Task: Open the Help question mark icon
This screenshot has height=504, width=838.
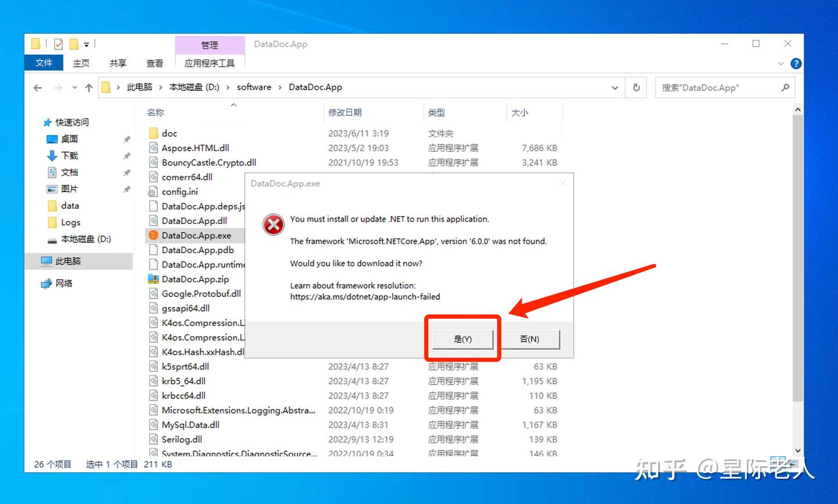Action: point(796,63)
